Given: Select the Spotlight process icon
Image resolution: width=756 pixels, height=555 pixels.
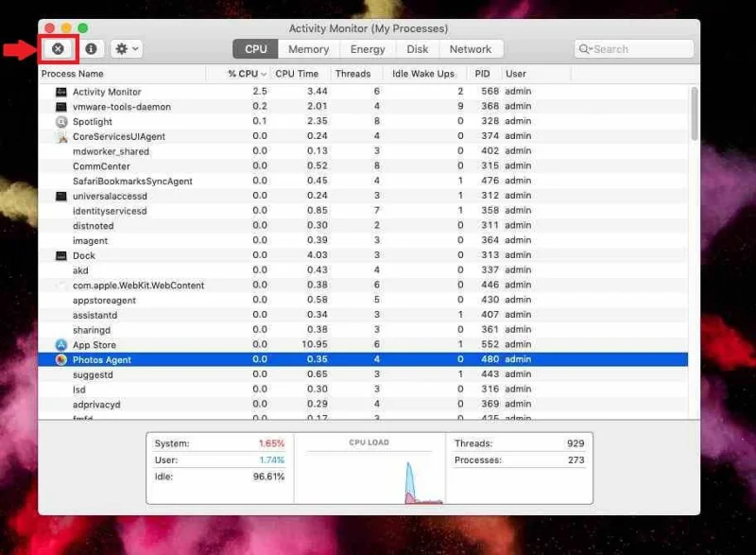Looking at the screenshot, I should click(61, 121).
